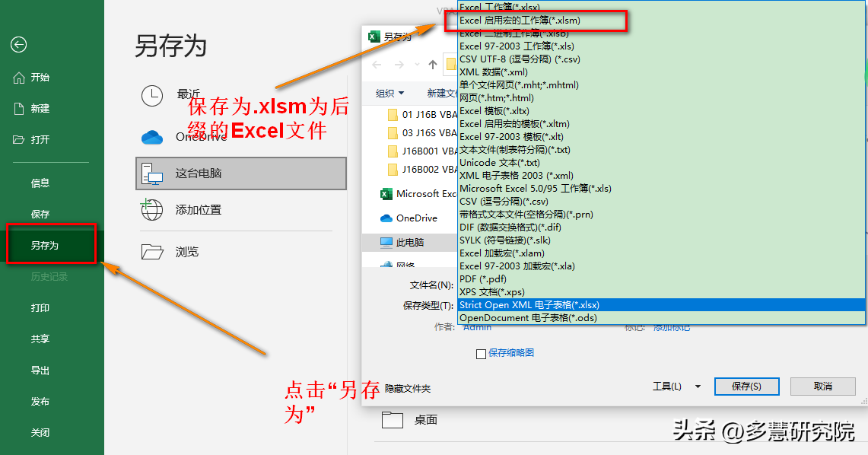Open the recent locations chevron in dialog
This screenshot has height=455, width=868.
tap(417, 65)
